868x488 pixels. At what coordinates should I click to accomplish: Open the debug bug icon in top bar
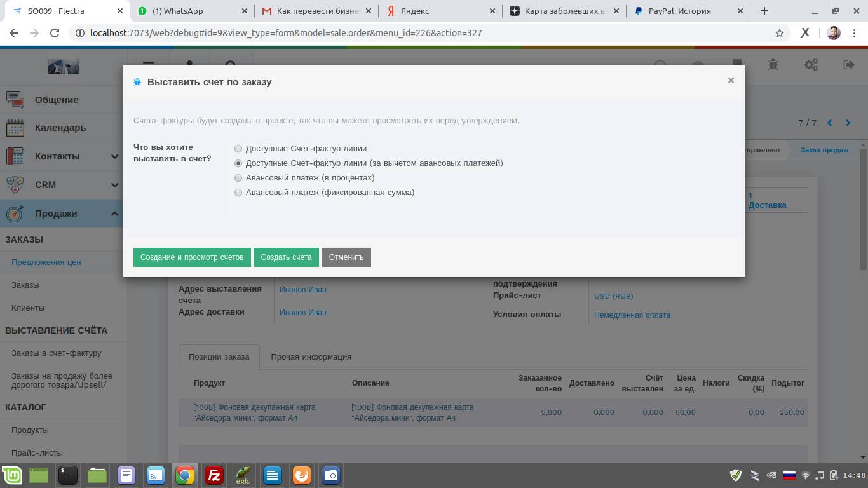tap(773, 65)
